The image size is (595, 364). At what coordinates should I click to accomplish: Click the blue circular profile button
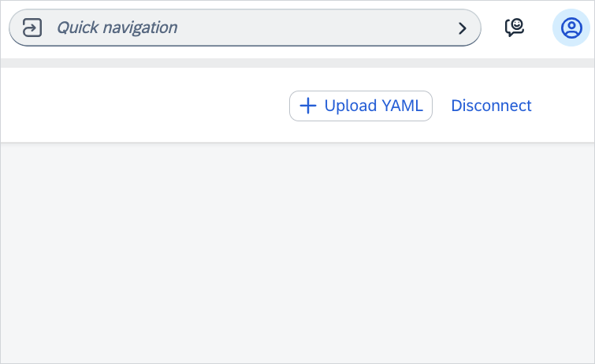pos(571,28)
